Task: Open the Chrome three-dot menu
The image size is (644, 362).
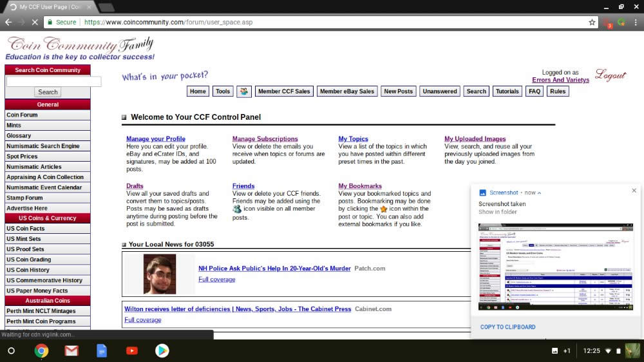Action: [636, 22]
